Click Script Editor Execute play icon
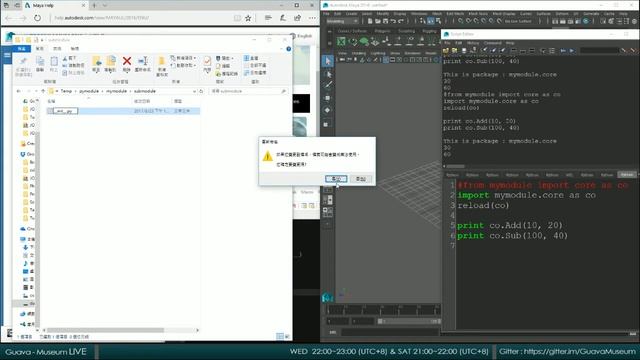Viewport: 640px width, 360px height. (572, 50)
